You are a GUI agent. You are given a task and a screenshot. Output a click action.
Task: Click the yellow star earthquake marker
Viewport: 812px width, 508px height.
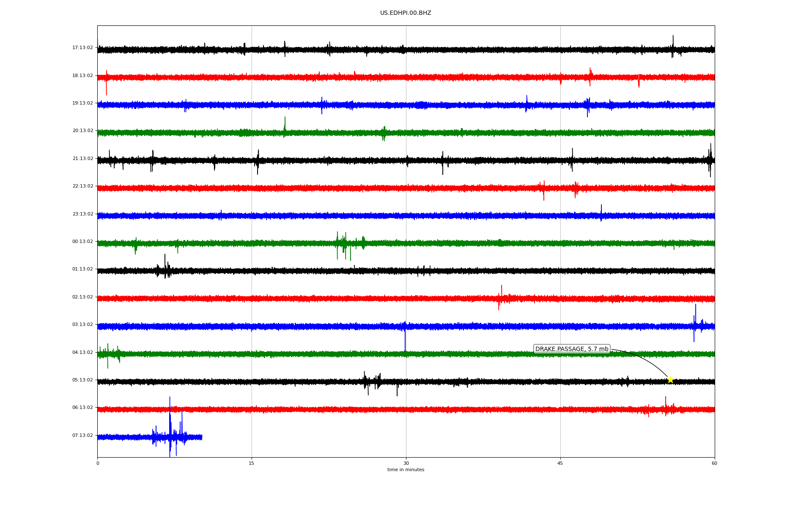point(670,380)
